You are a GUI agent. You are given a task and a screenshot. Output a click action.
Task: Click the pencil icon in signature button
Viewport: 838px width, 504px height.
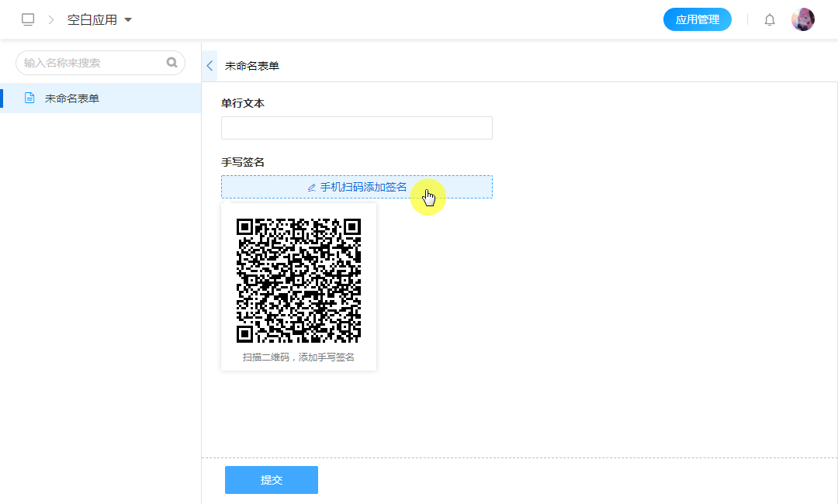(312, 188)
